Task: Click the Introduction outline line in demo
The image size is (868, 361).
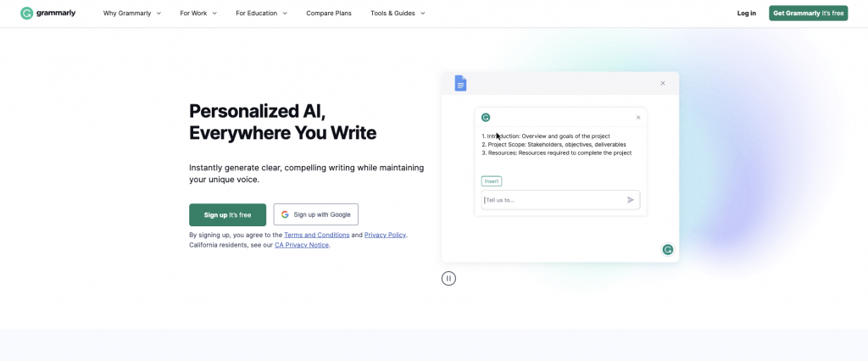Action: pyautogui.click(x=546, y=136)
